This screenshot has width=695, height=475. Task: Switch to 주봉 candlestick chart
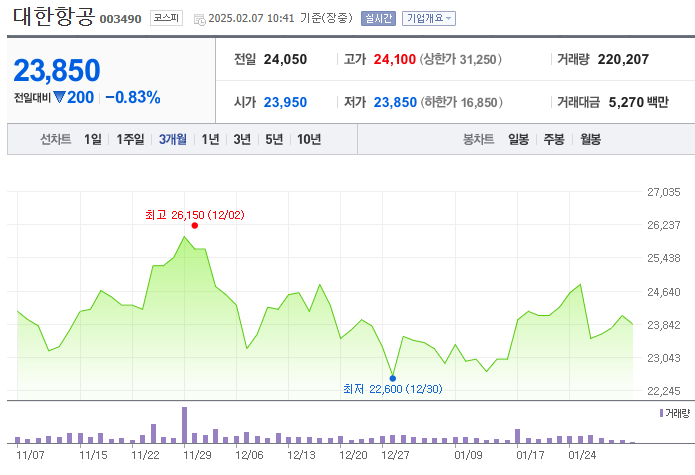[554, 140]
